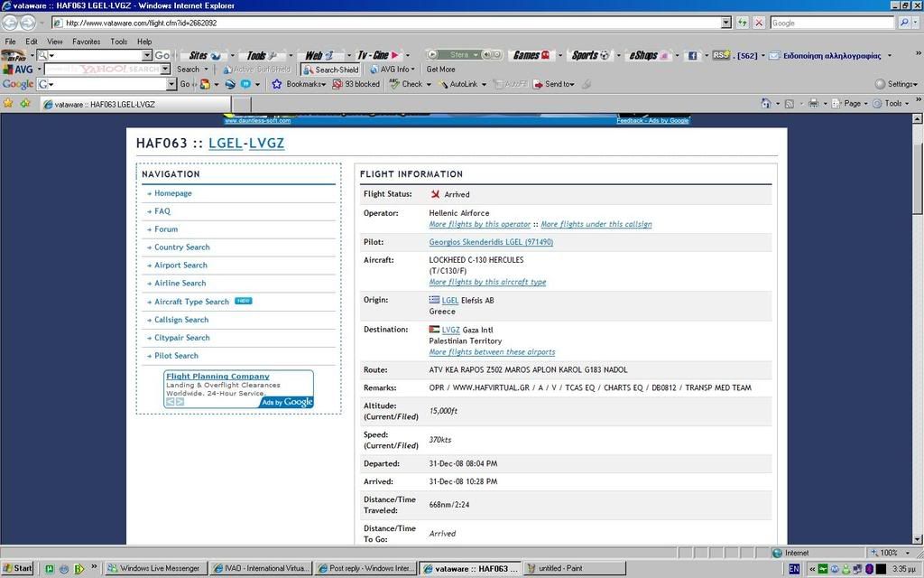Click the vertical scrollbar down arrow
Viewport: 924px width, 578px height.
(918, 538)
